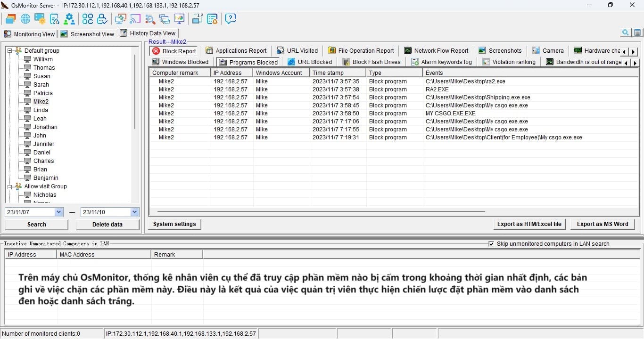Image resolution: width=644 pixels, height=339 pixels.
Task: Click Export as HTM/Excel file
Action: coord(529,224)
